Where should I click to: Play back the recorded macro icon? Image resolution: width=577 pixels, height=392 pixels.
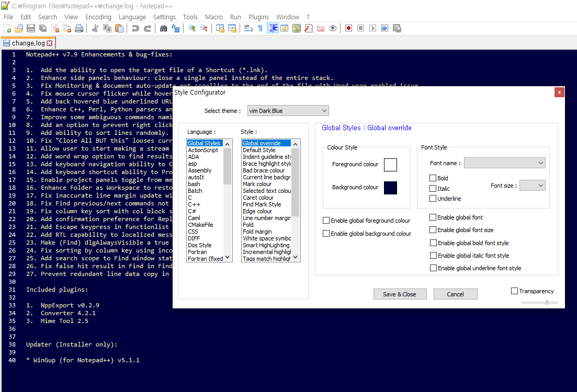click(x=373, y=28)
